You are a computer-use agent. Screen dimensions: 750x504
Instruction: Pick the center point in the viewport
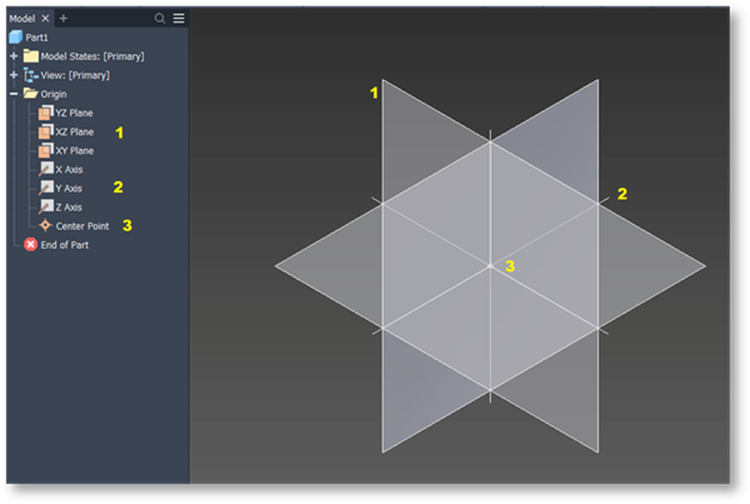(x=490, y=266)
